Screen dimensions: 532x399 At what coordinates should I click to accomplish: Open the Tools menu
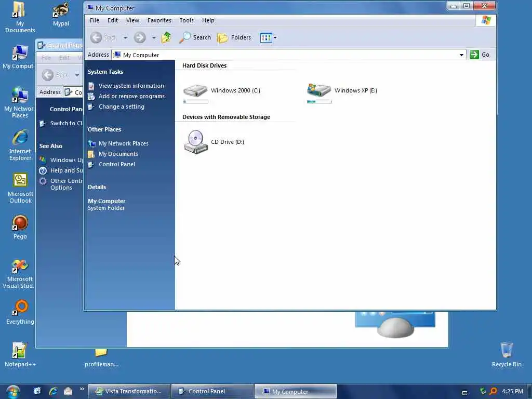pyautogui.click(x=187, y=20)
